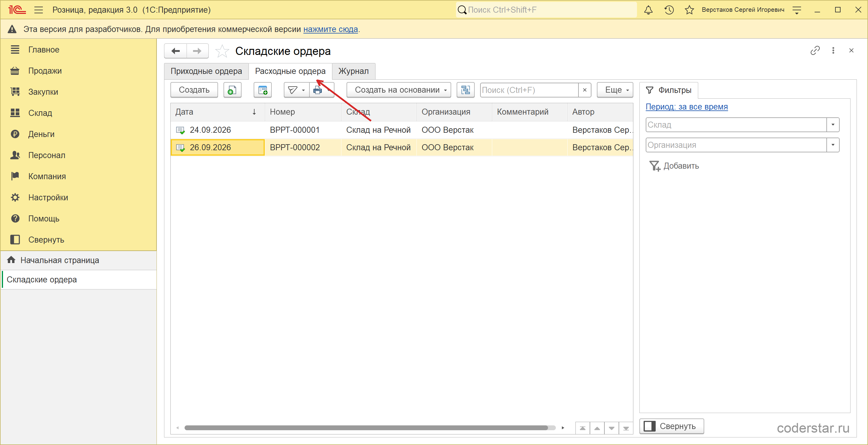The image size is (868, 445).
Task: Get link to this form icon
Action: pyautogui.click(x=815, y=50)
